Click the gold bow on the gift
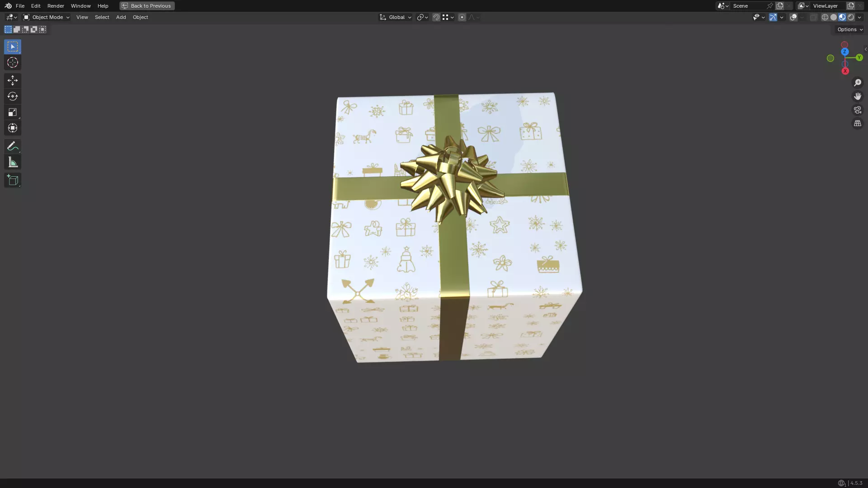 point(451,180)
